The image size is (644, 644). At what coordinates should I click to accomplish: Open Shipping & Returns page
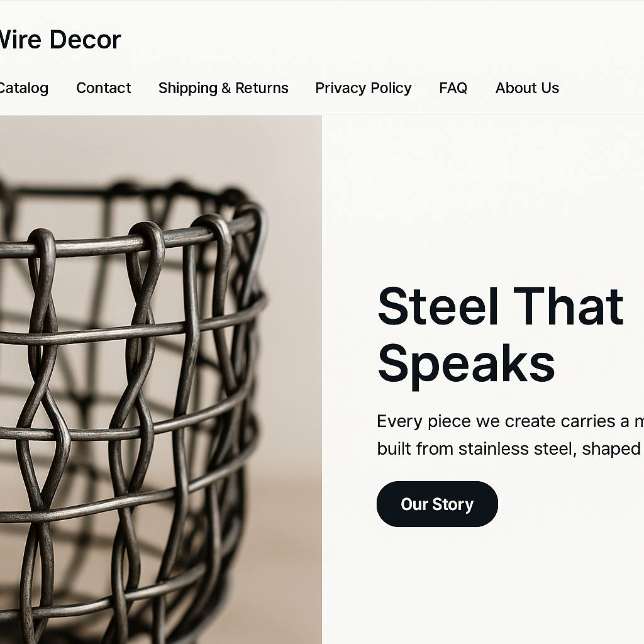(223, 88)
